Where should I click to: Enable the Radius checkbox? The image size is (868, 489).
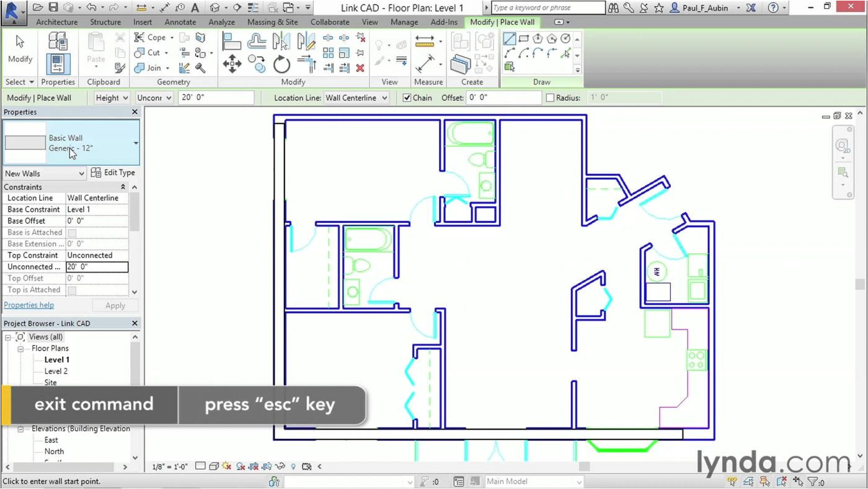[x=550, y=98]
